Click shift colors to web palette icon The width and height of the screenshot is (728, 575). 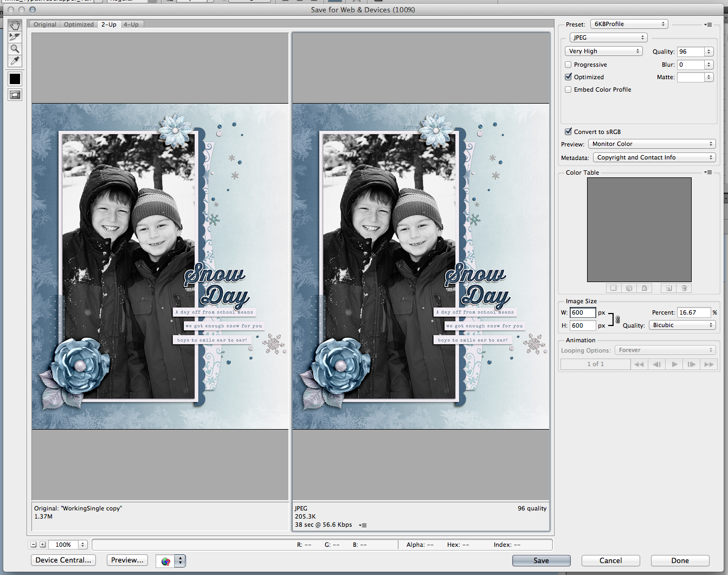[x=629, y=288]
